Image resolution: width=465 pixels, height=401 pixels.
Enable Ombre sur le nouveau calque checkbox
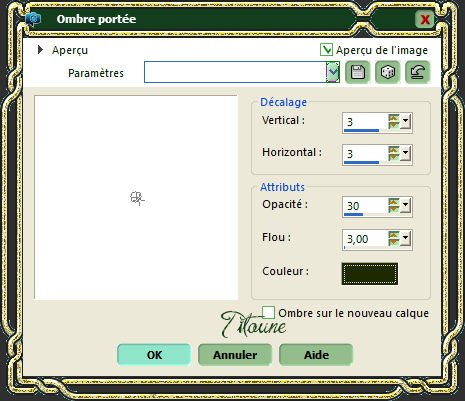[268, 313]
